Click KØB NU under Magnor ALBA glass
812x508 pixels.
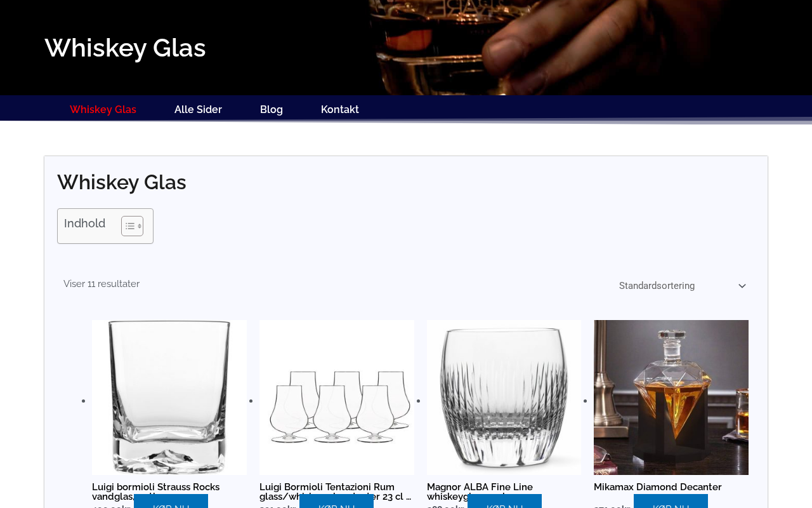pyautogui.click(x=504, y=502)
